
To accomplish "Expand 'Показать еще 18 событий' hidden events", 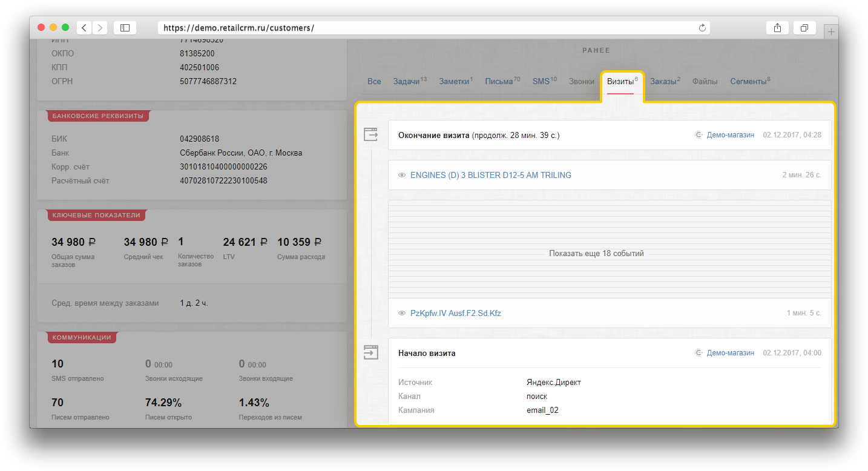I will [596, 254].
